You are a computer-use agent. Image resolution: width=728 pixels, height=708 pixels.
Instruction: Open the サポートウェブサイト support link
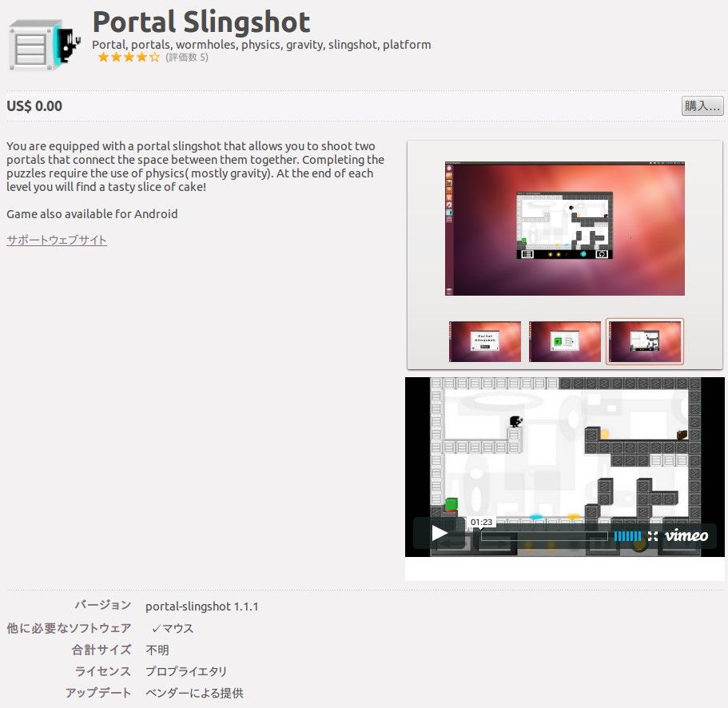click(57, 240)
